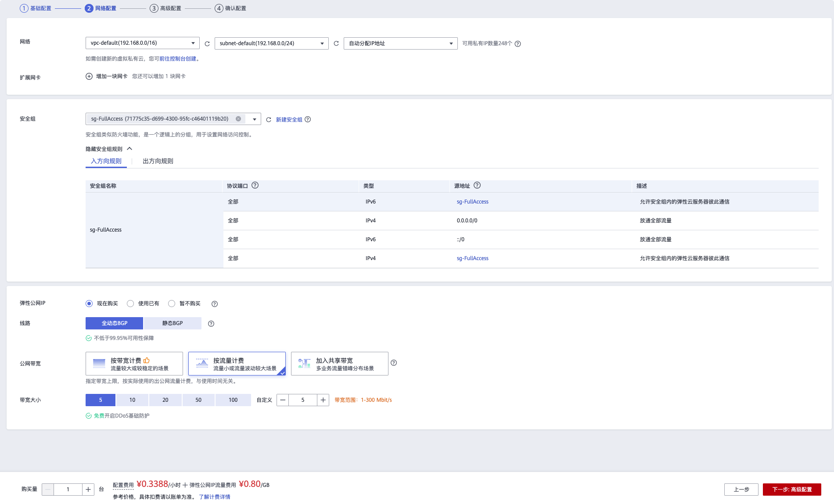Click the plus icon to add a NIC

coord(89,76)
